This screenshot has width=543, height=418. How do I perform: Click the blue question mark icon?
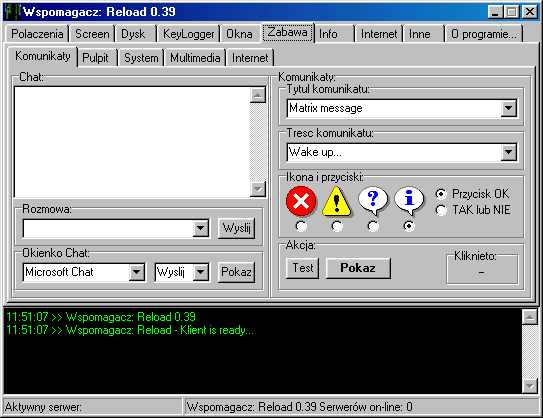373,201
